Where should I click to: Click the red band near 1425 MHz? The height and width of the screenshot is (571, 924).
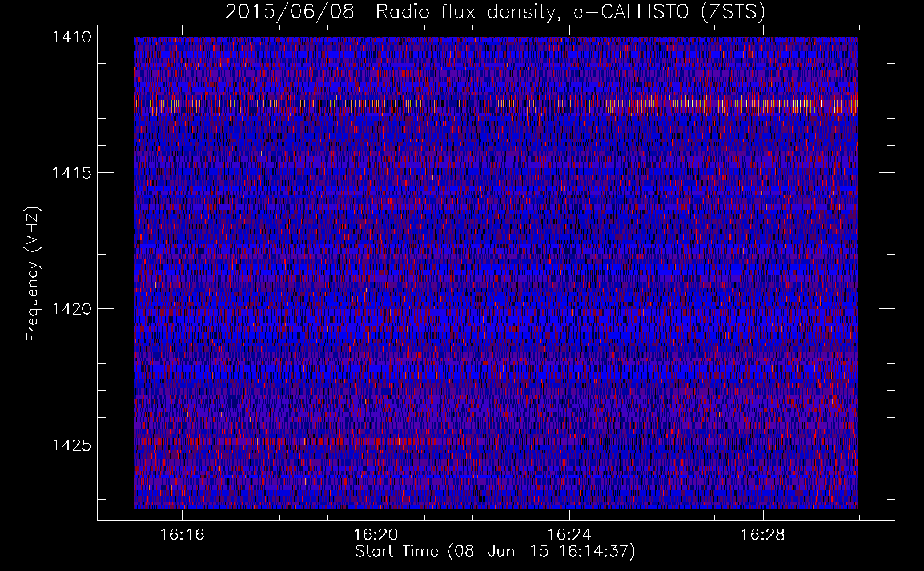297,441
